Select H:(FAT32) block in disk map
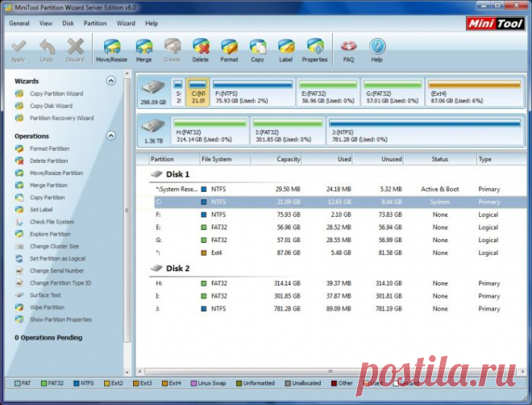The height and width of the screenshot is (405, 532). click(x=210, y=131)
